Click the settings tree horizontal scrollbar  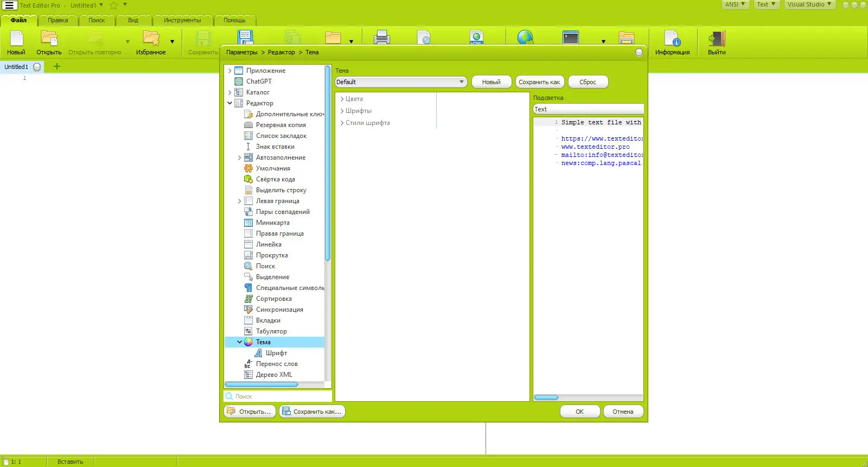[x=261, y=384]
